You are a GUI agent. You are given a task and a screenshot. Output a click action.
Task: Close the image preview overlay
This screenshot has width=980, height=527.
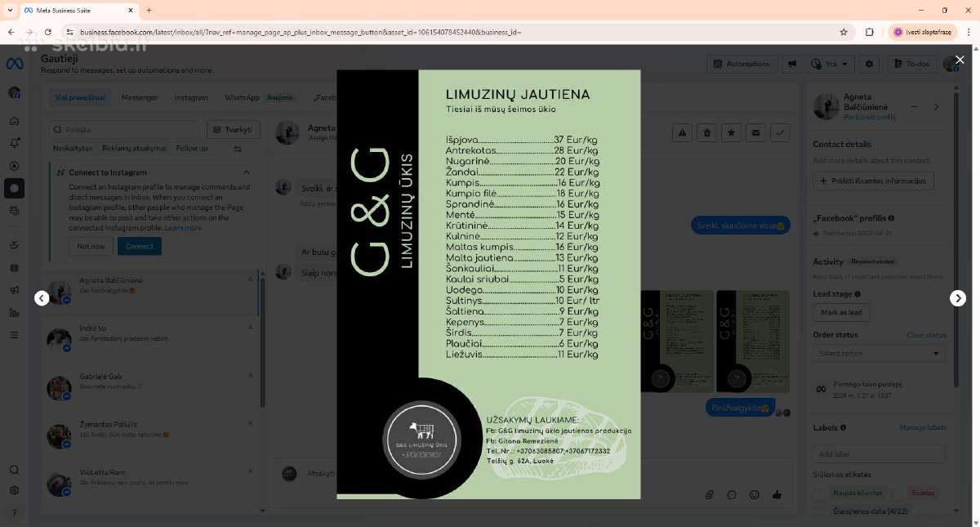click(960, 60)
